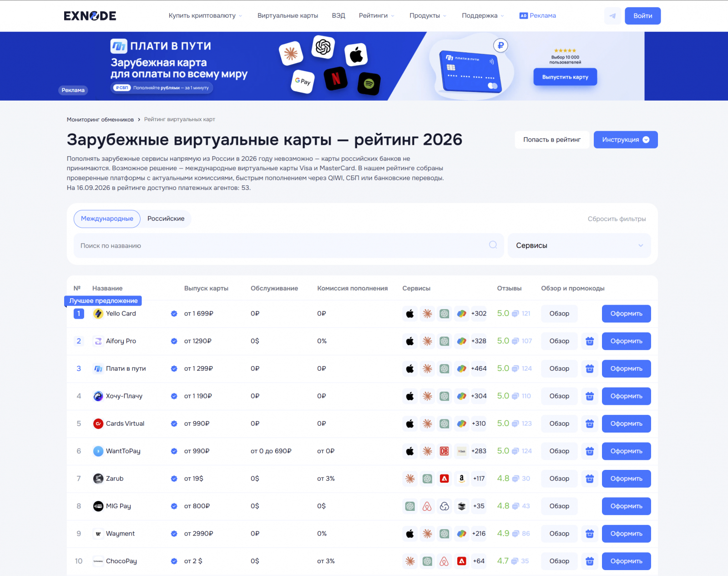Open the gift promo icon for Wayment

click(x=590, y=534)
